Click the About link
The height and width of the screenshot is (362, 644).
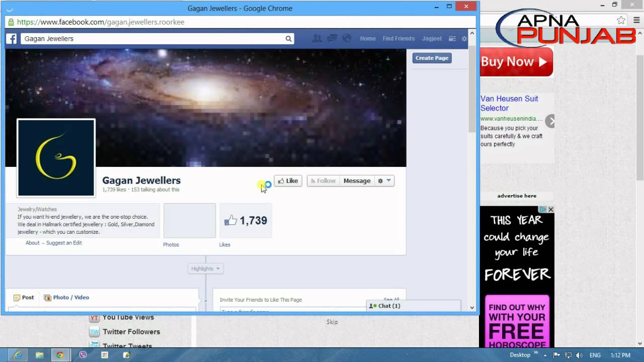point(33,243)
